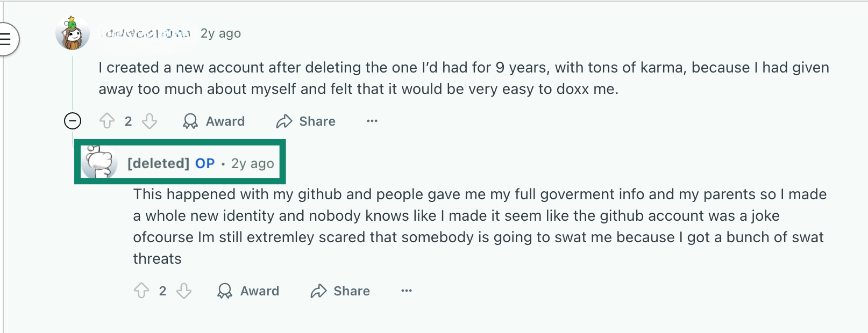Open the Award icon on the top comment
Viewport: 868px width, 333px height.
[x=190, y=121]
